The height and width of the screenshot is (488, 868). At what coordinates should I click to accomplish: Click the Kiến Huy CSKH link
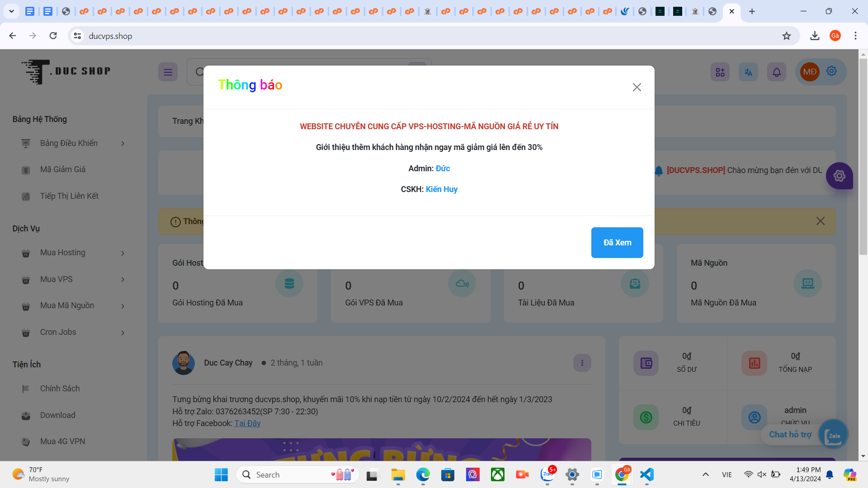[x=441, y=189]
